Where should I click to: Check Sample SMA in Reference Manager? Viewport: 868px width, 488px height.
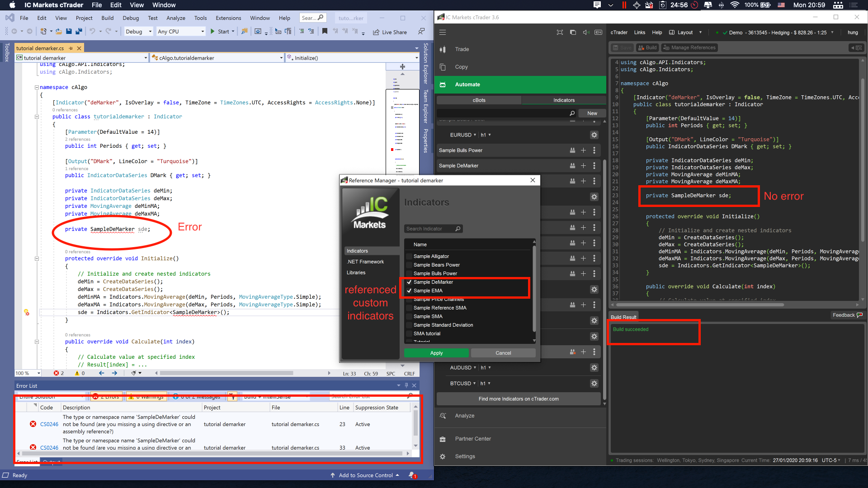click(x=409, y=317)
